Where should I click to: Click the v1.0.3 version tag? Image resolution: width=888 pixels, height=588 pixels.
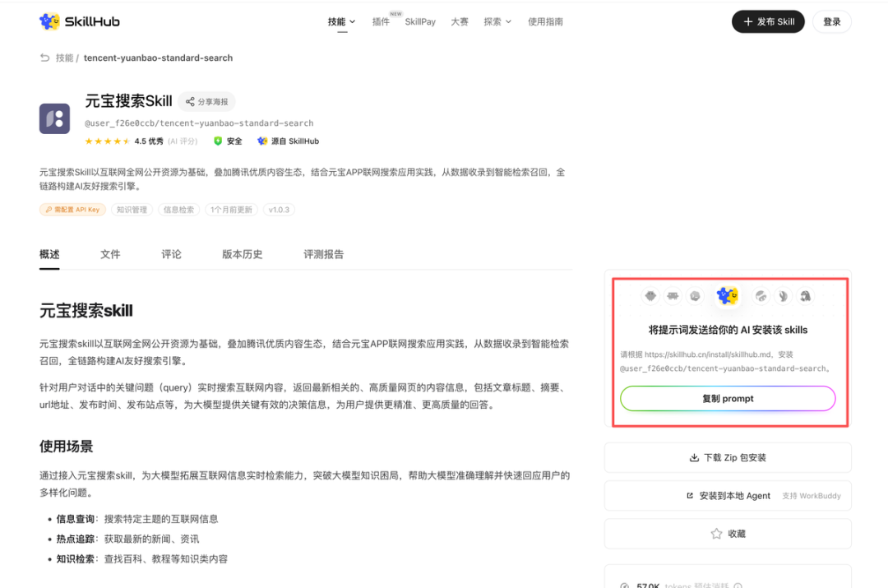click(x=279, y=210)
